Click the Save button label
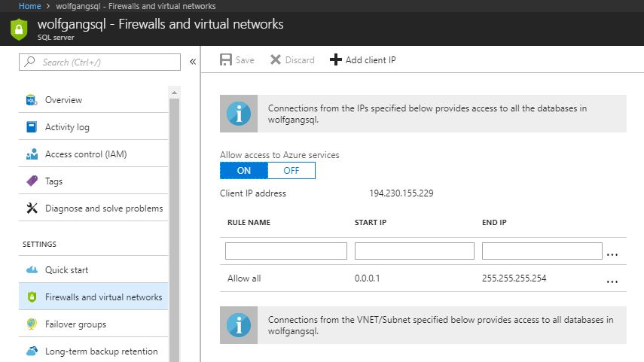Screen dimensions: 644x362 pos(245,60)
